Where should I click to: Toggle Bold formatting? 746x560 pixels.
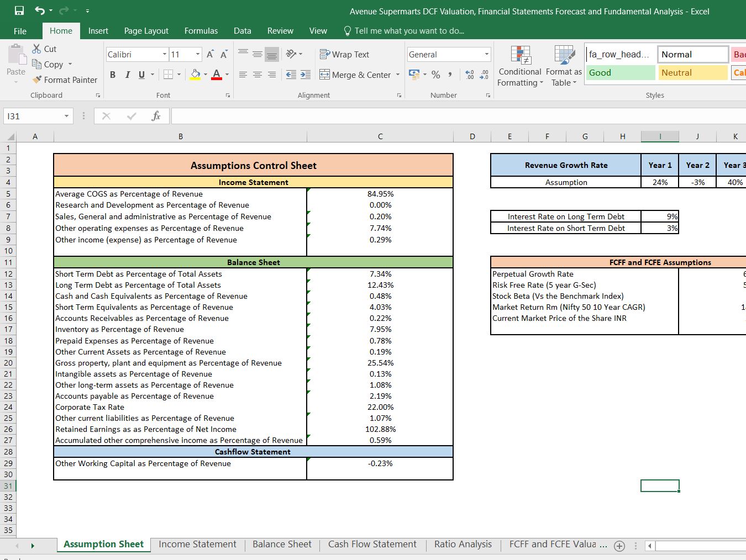coord(113,75)
